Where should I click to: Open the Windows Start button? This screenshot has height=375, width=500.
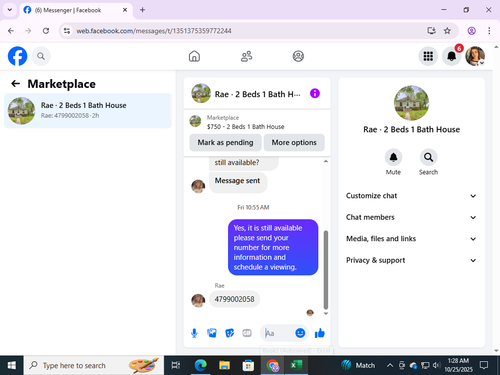tap(11, 365)
